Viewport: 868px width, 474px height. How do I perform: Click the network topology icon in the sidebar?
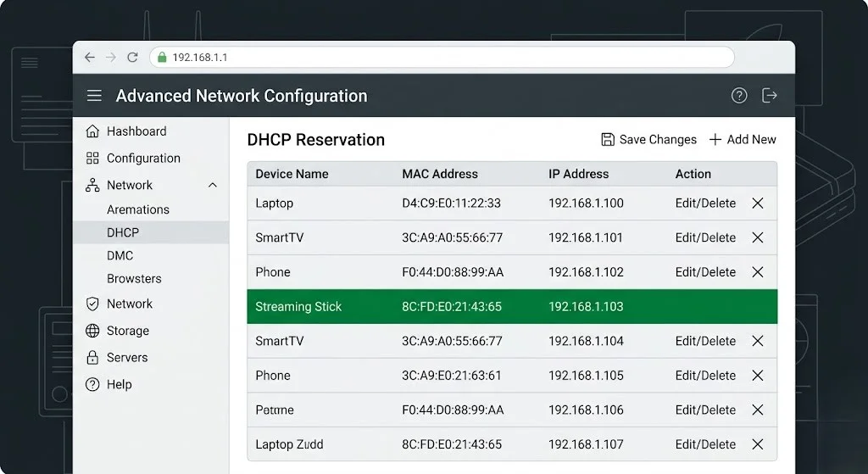[92, 185]
